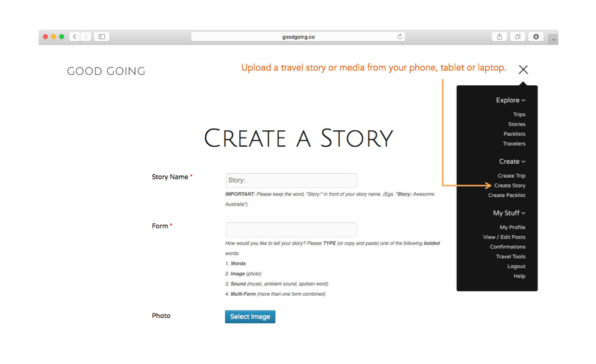Close the menu with the X icon
596x364 pixels.
point(524,69)
